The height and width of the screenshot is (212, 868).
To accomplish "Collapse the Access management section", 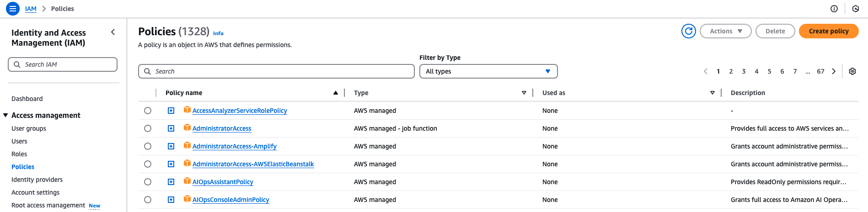I will click(5, 115).
